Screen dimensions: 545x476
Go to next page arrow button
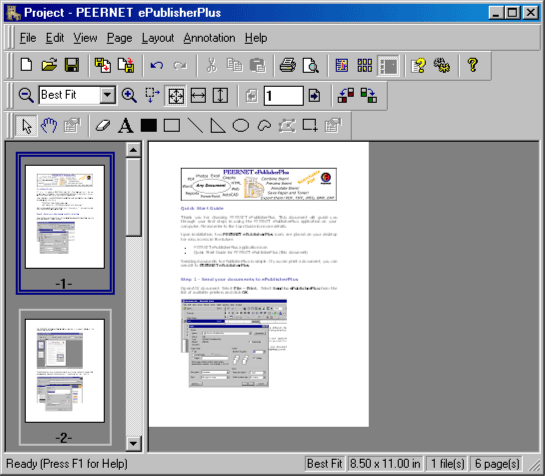click(x=314, y=96)
